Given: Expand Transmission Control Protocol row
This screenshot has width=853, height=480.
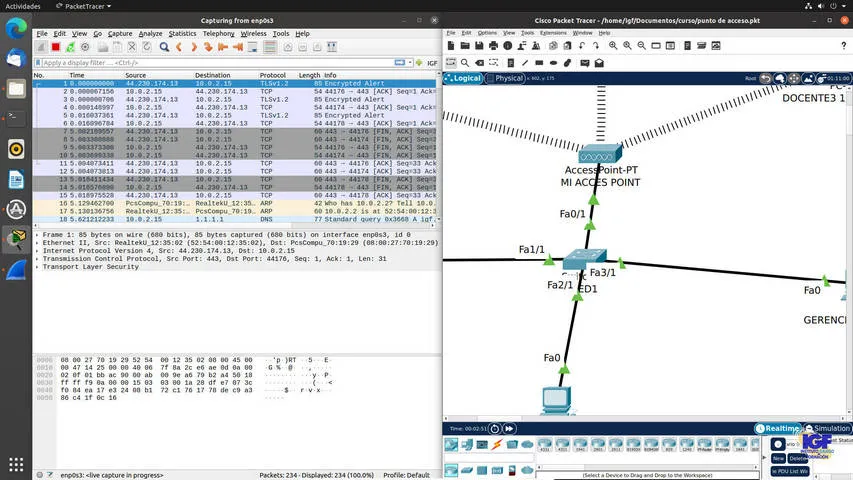Looking at the screenshot, I should point(37,259).
